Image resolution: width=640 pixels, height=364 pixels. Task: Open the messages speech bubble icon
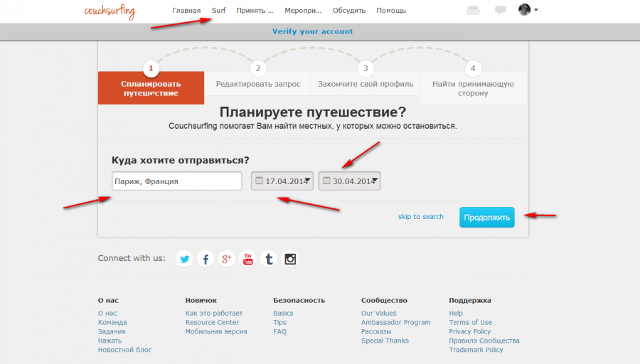(501, 10)
